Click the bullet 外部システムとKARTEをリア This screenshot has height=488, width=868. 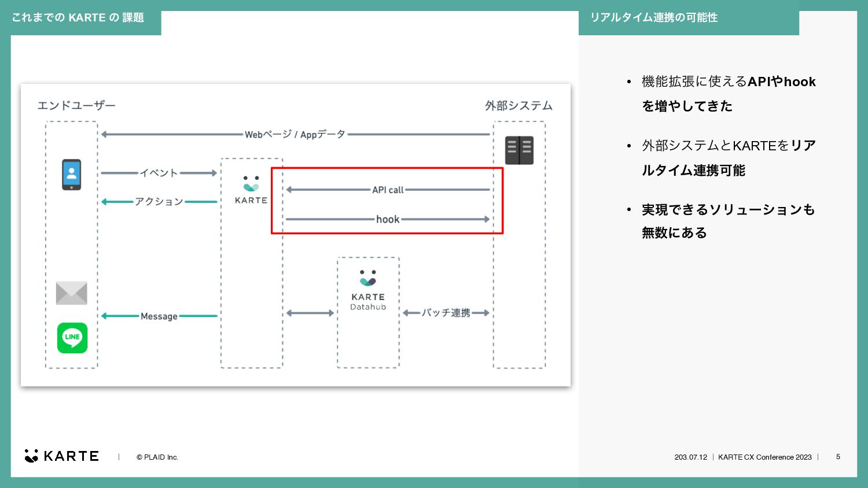point(729,145)
